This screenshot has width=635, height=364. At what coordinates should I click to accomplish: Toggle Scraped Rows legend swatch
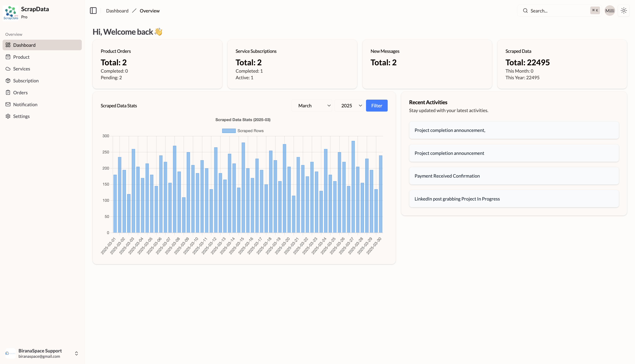(229, 131)
